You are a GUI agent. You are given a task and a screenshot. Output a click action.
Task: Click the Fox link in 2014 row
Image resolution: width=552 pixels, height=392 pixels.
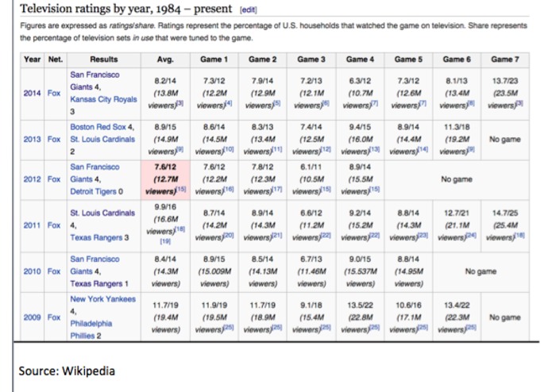[x=54, y=93]
